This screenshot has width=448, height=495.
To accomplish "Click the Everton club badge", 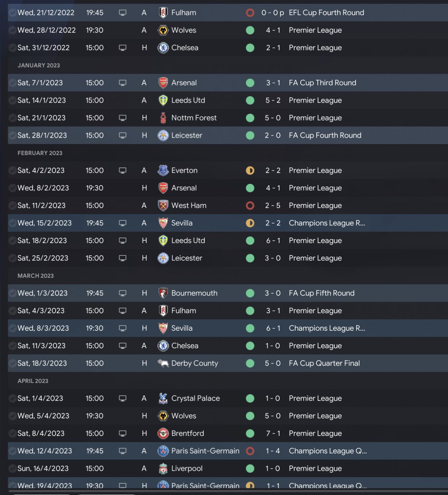I will pos(163,171).
